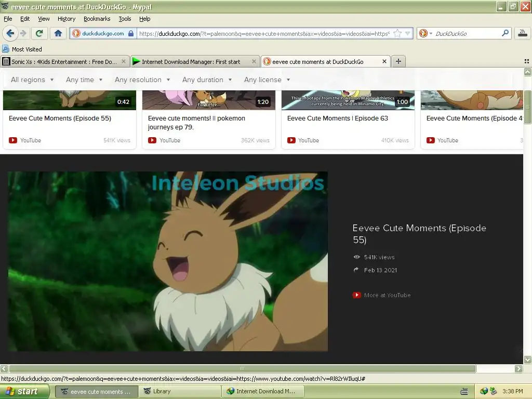Screen dimensions: 532x399
Task: Close the eevee cute moments tab
Action: click(x=384, y=61)
